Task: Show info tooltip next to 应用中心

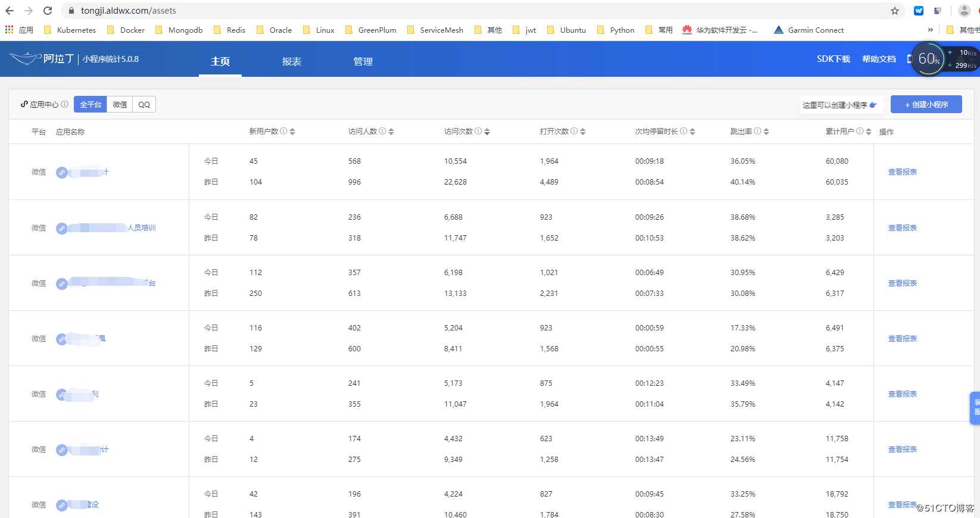Action: click(65, 104)
